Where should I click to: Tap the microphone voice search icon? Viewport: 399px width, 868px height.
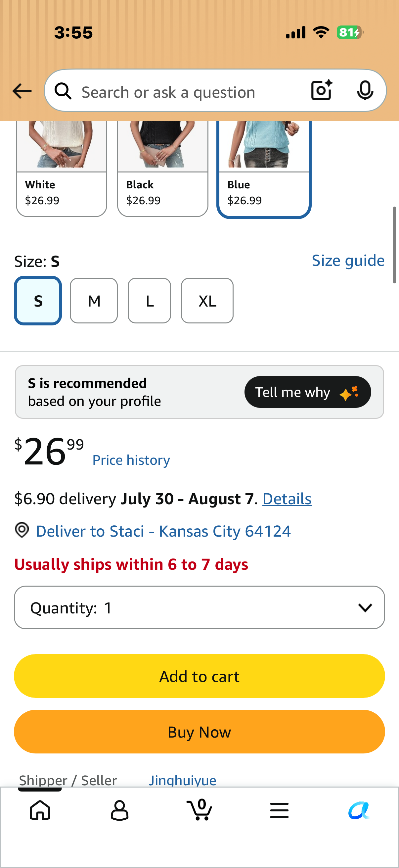[365, 91]
